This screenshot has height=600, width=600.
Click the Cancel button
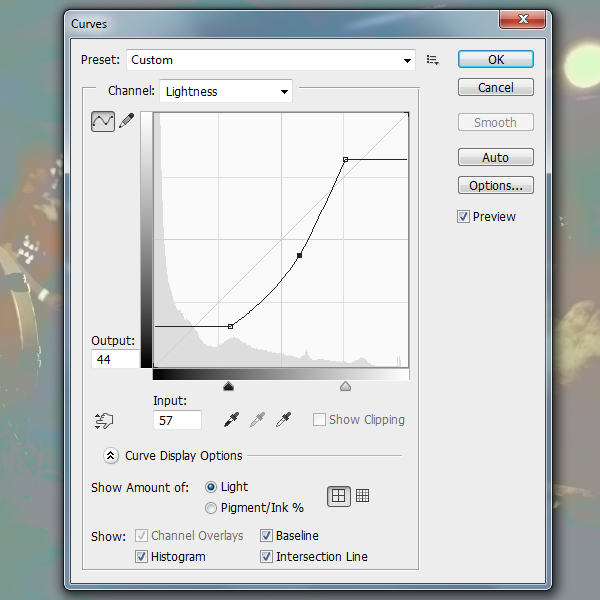496,87
